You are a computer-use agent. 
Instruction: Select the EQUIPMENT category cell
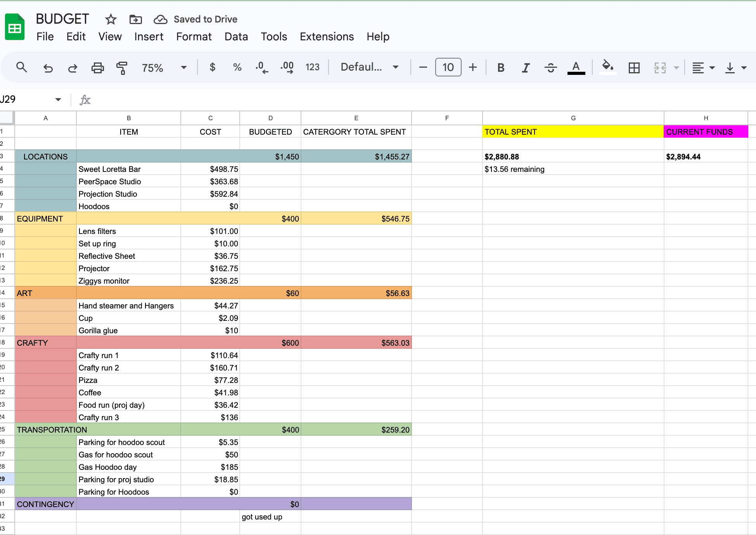click(45, 218)
